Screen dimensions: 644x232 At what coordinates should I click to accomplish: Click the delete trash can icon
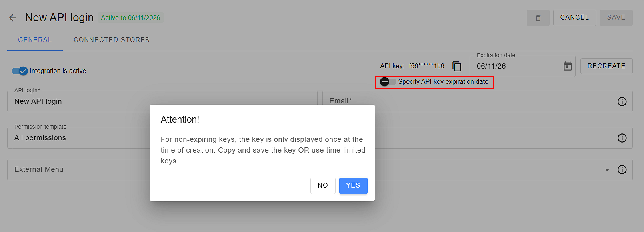tap(538, 18)
